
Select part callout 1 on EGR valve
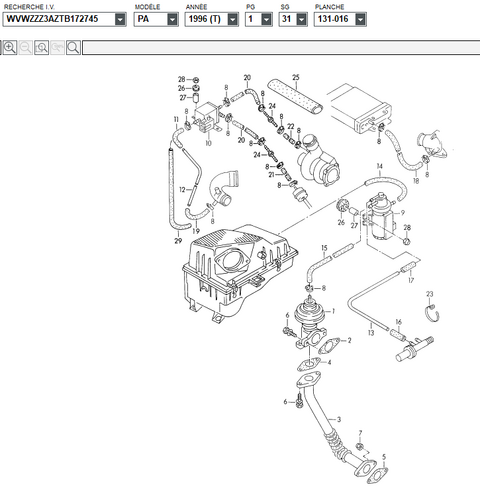click(x=333, y=311)
